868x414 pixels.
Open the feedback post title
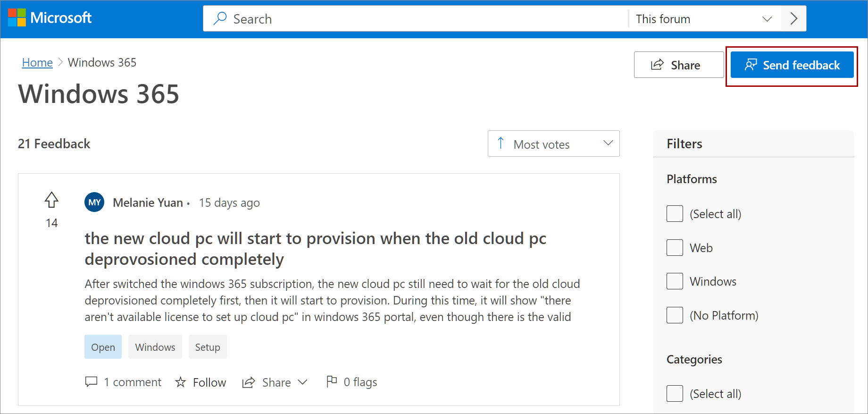[315, 249]
